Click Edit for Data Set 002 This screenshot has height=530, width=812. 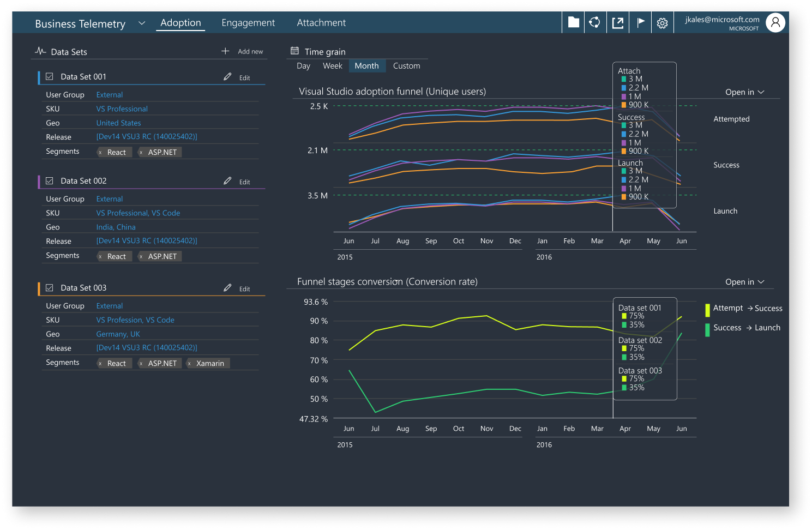[245, 182]
